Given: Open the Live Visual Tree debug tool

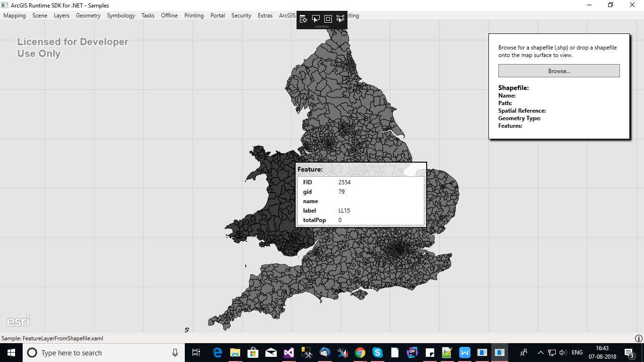Looking at the screenshot, I should point(304,19).
